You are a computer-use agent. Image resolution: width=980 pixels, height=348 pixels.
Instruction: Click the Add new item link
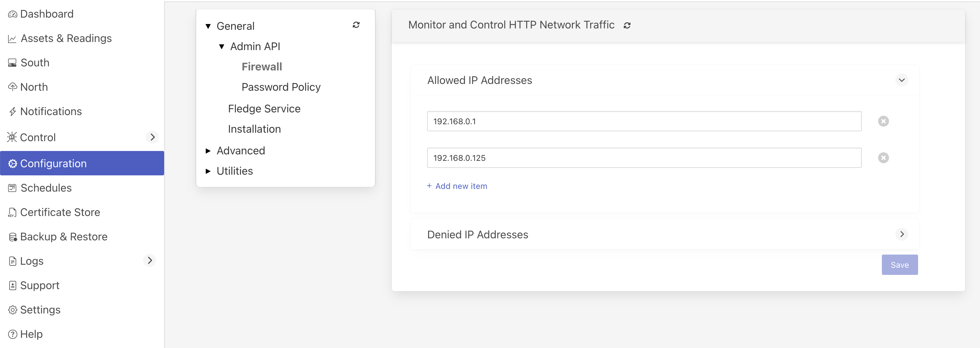(x=457, y=186)
